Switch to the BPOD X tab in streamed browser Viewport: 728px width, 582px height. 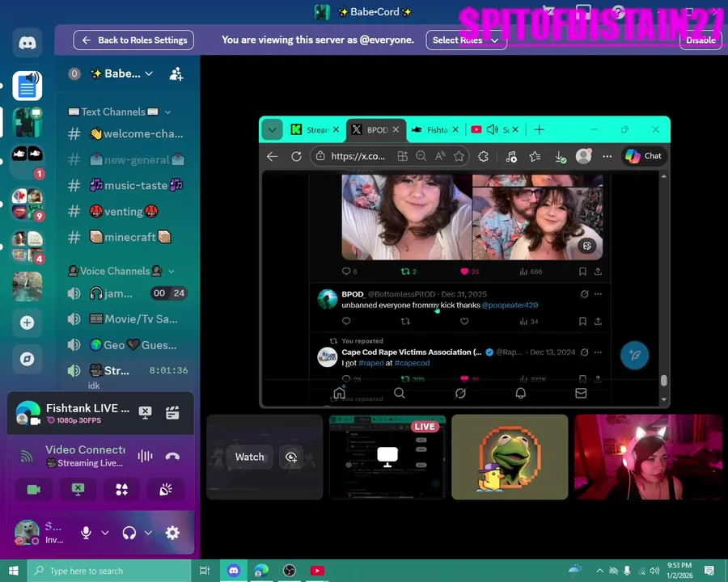pyautogui.click(x=375, y=130)
